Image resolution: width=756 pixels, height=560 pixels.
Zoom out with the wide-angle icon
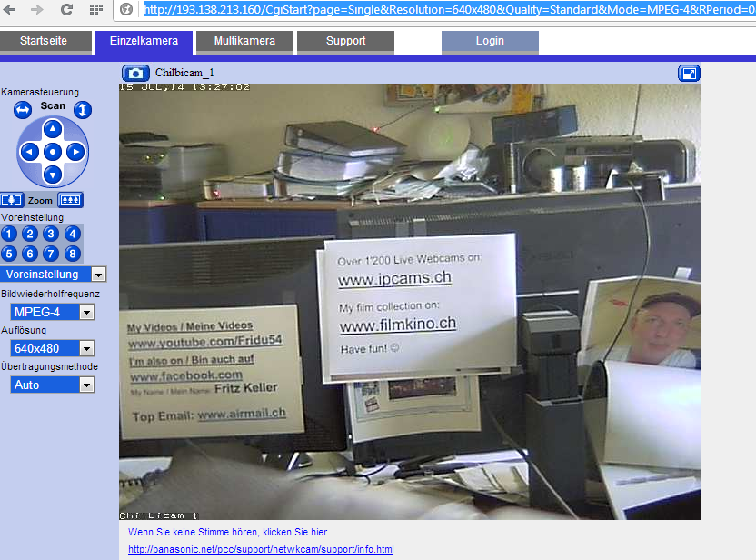coord(70,200)
